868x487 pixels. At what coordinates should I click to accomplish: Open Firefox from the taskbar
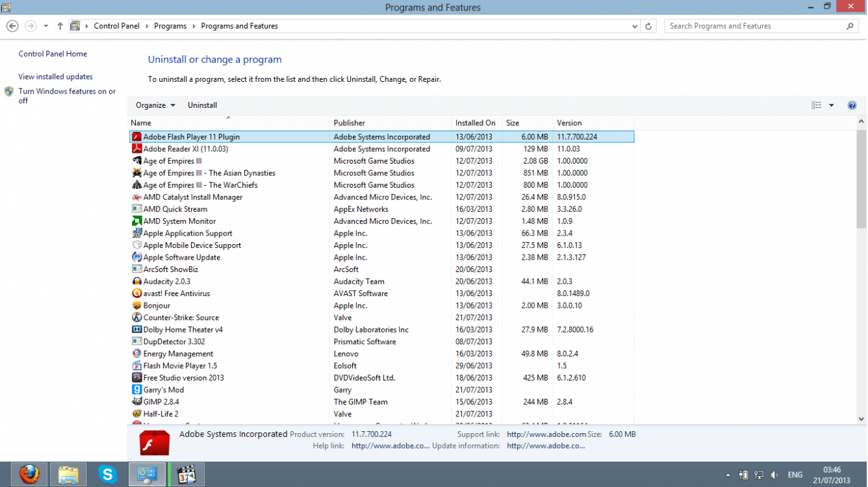click(28, 475)
